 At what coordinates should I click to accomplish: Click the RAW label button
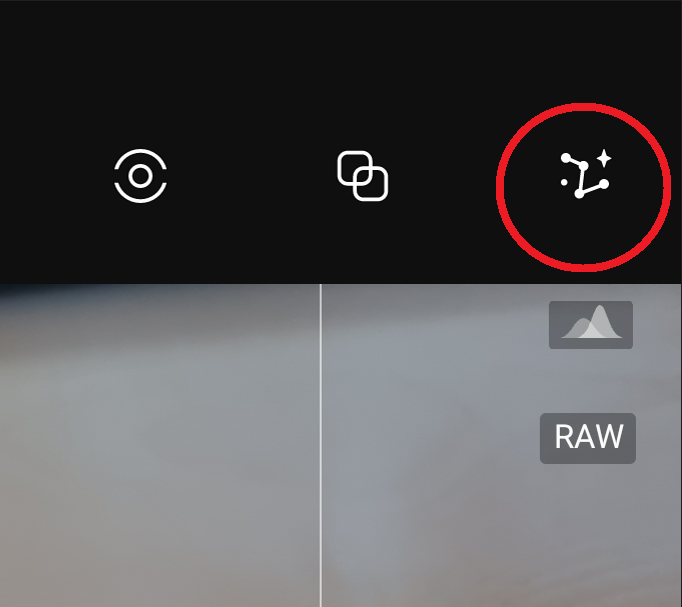pyautogui.click(x=588, y=438)
